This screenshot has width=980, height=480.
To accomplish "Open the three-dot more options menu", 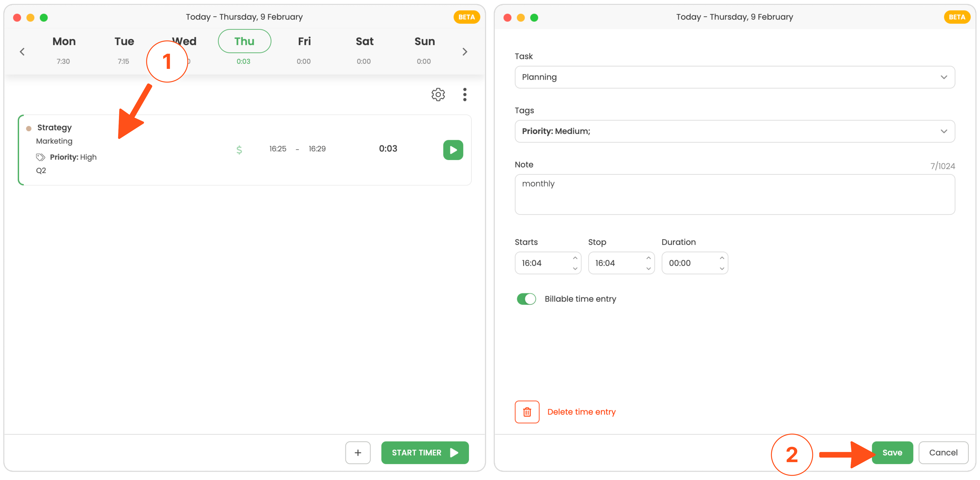I will point(465,94).
